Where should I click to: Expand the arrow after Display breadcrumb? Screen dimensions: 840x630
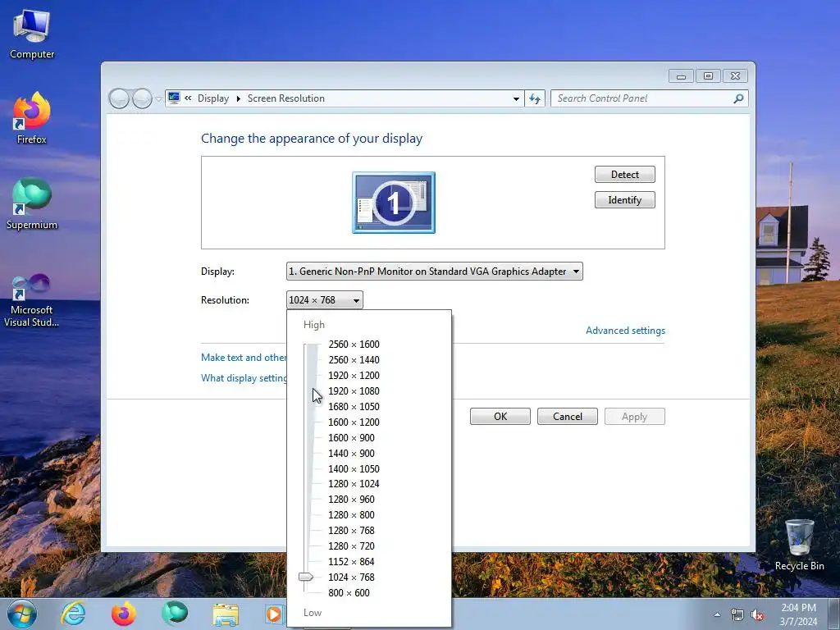click(239, 98)
